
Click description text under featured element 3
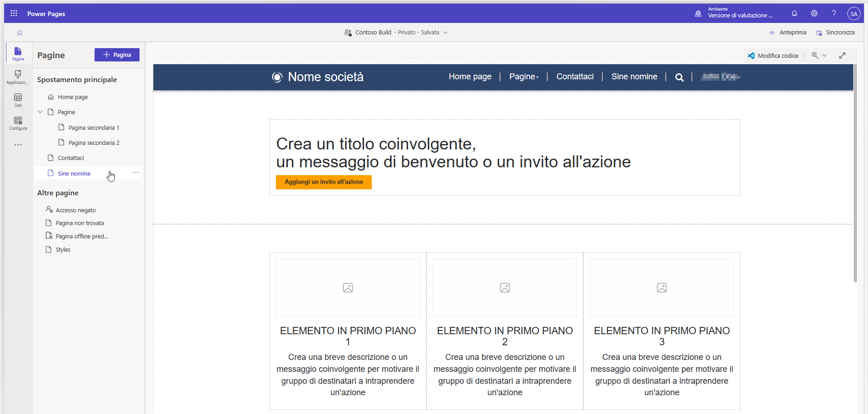pyautogui.click(x=662, y=375)
